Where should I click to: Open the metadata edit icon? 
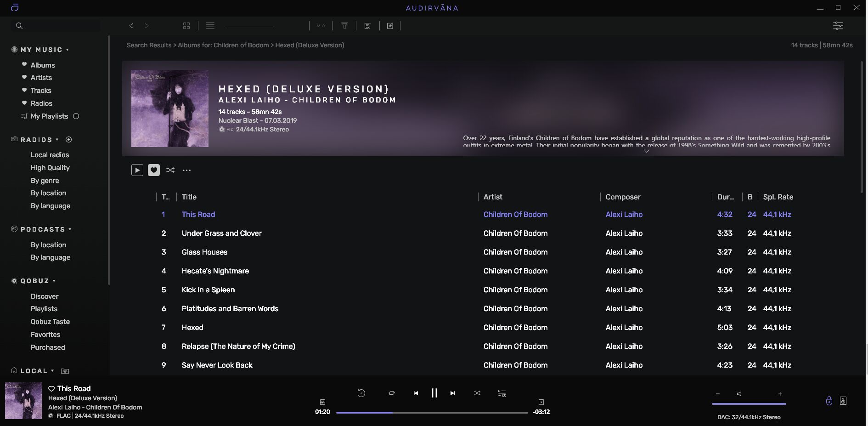point(390,26)
